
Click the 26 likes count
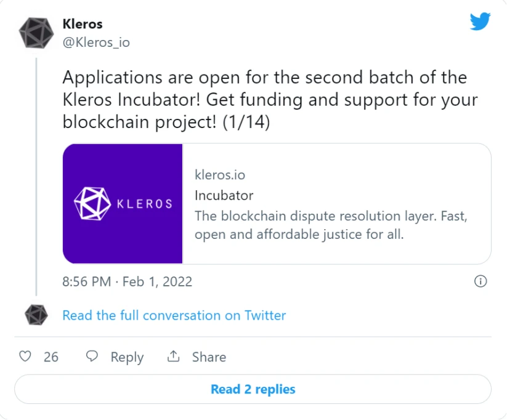pos(51,357)
